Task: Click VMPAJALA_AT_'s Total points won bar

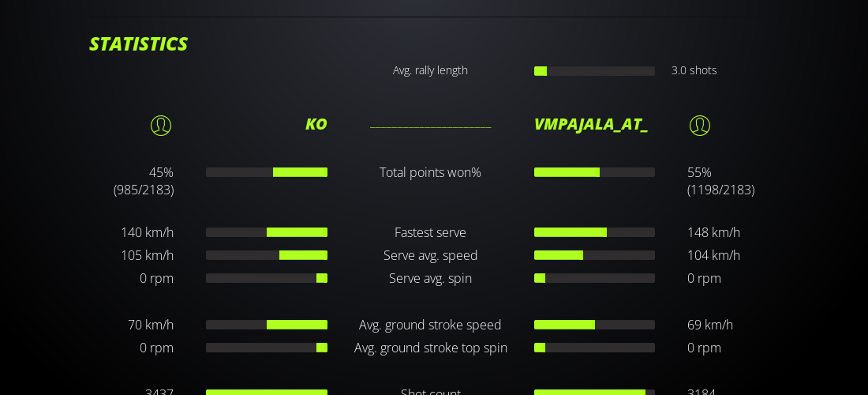Action: coord(594,172)
